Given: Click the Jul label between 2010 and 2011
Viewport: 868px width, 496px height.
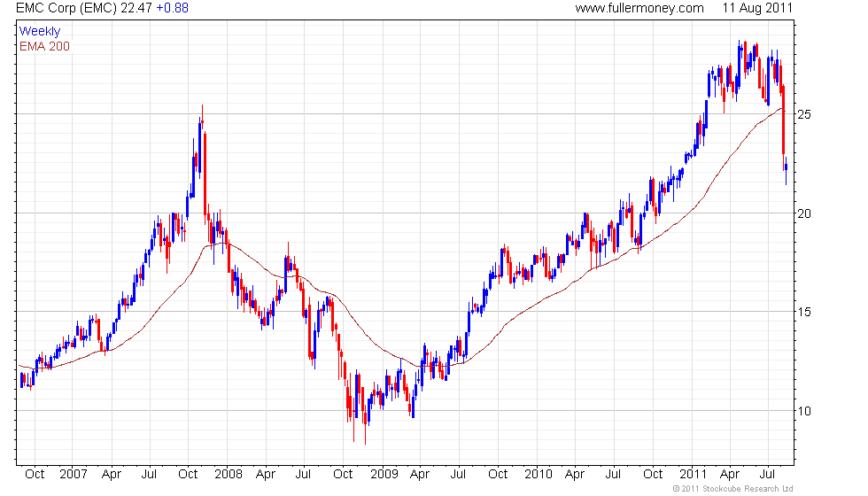Looking at the screenshot, I should pos(613,474).
